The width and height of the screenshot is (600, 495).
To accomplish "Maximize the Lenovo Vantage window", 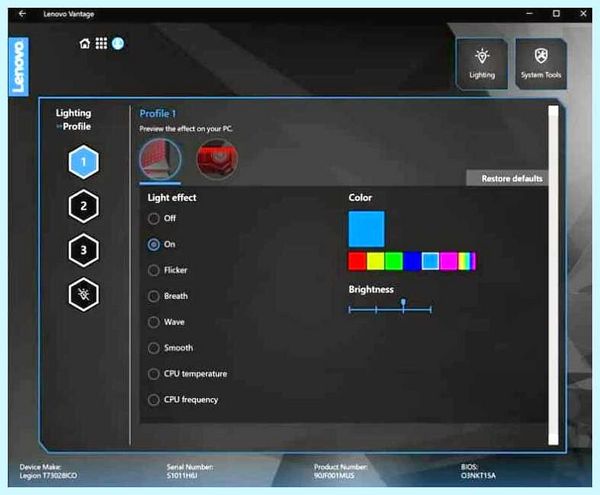I will pos(556,14).
